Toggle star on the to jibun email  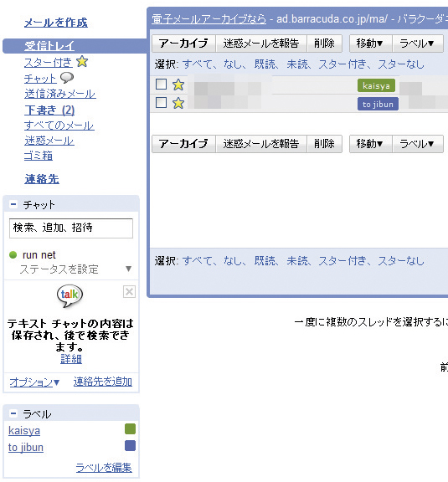(x=178, y=103)
